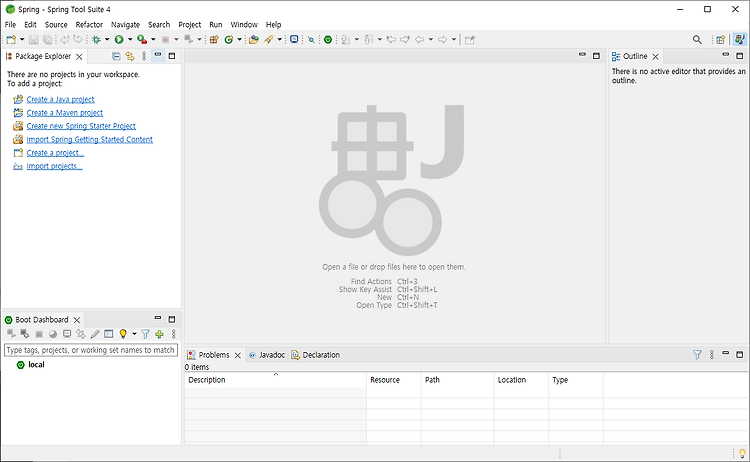The image size is (750, 462).
Task: Click the Search magnifier icon at top right
Action: coord(697,40)
